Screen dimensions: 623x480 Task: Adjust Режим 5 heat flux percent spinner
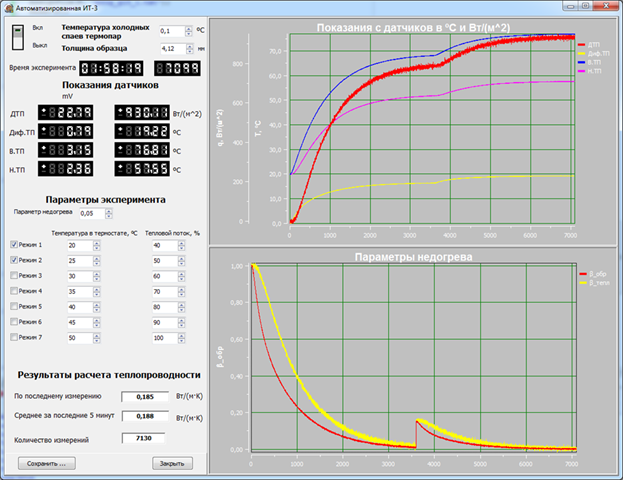(182, 307)
